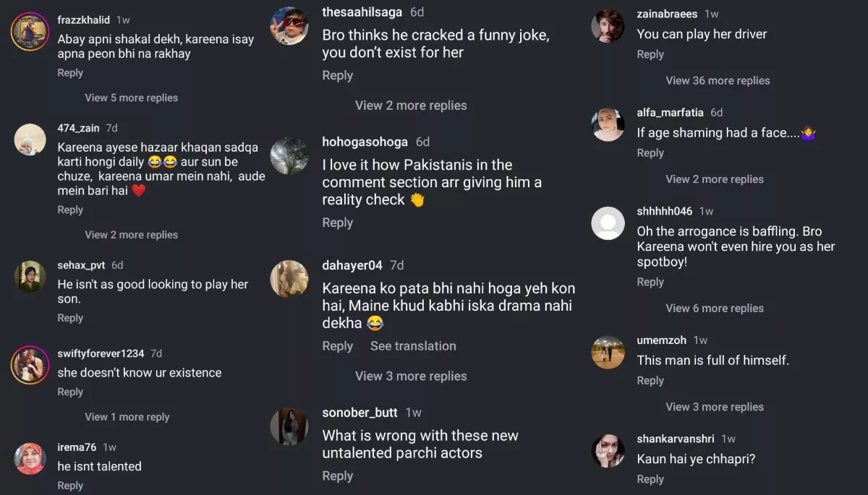Open irema76's profile picture
This screenshot has height=495, width=868.
30,459
